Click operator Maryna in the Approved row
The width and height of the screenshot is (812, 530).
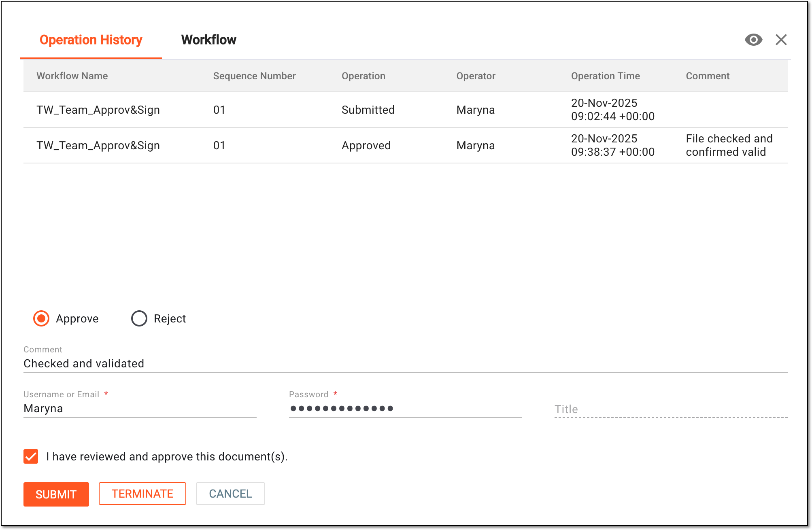point(476,145)
